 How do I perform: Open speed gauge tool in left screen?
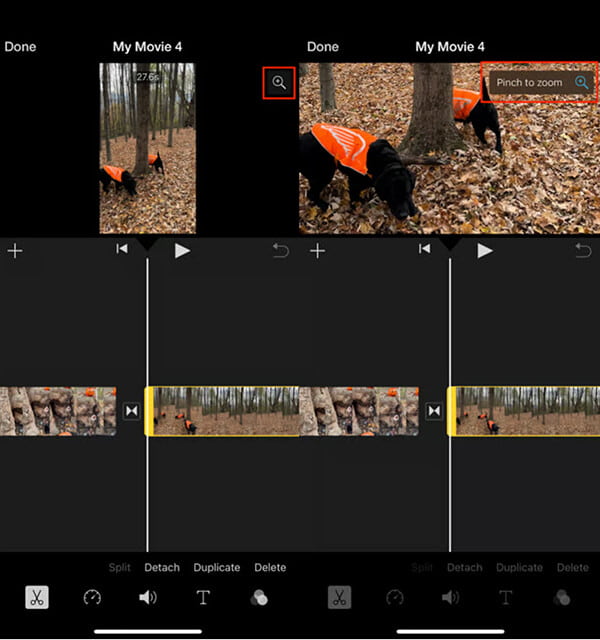pos(92,598)
